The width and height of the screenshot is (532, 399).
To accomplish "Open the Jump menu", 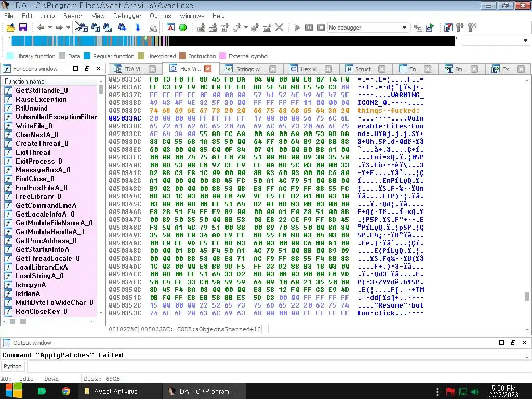I will 47,16.
